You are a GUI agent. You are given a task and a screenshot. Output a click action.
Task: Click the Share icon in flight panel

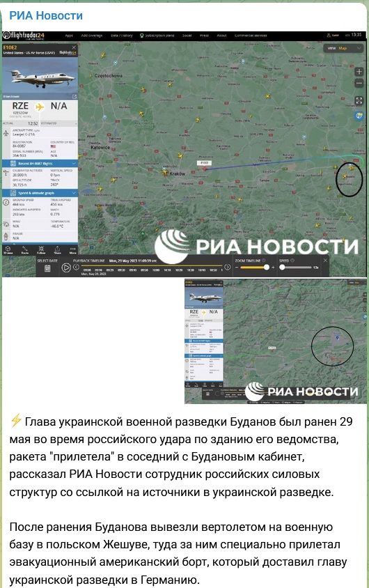click(57, 249)
